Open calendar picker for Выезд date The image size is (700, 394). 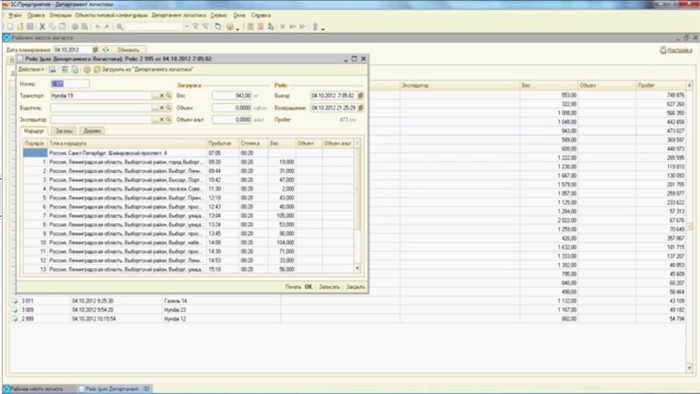pos(361,95)
